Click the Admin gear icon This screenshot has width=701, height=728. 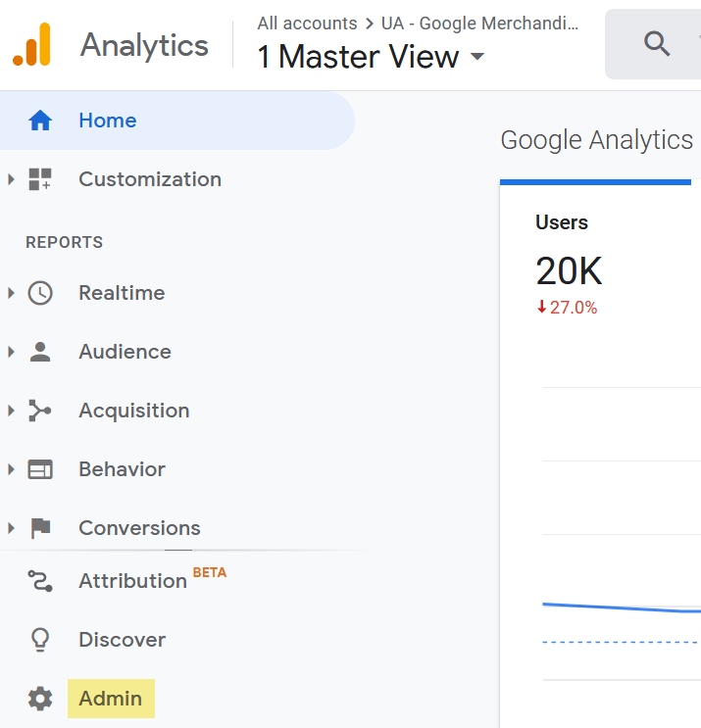(40, 699)
